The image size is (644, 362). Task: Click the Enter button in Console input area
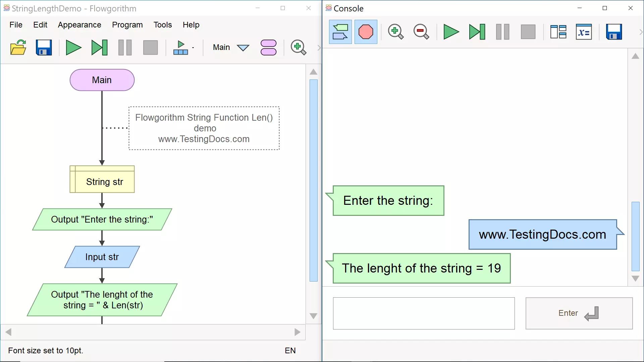tap(579, 313)
